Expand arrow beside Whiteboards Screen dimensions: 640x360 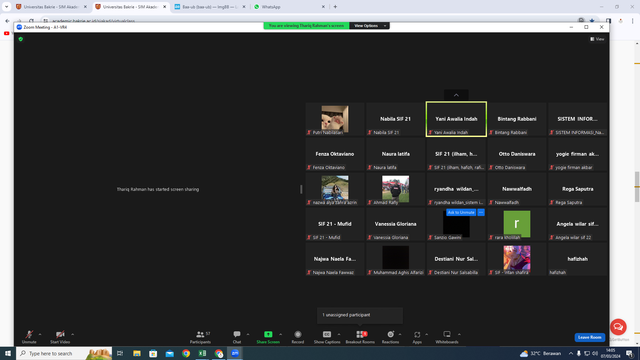(459, 334)
